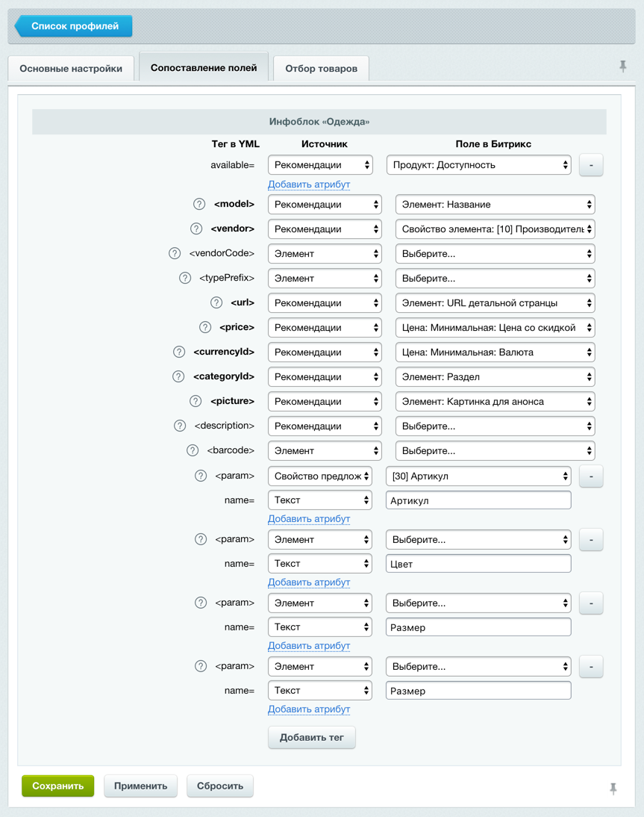Screen dimensions: 644x817
Task: Open the 'Отбор товаров' tab
Action: coord(321,68)
